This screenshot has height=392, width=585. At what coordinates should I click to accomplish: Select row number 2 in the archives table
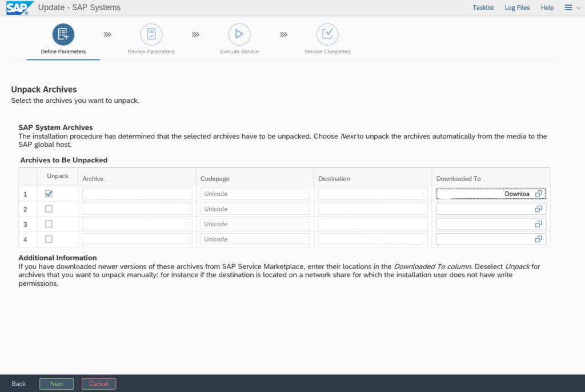tap(25, 210)
